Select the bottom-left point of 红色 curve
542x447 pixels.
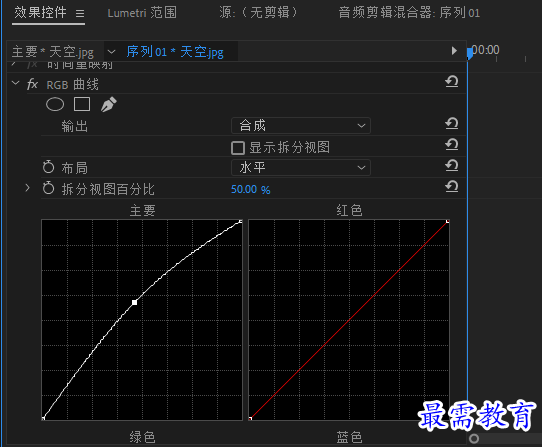click(x=250, y=418)
